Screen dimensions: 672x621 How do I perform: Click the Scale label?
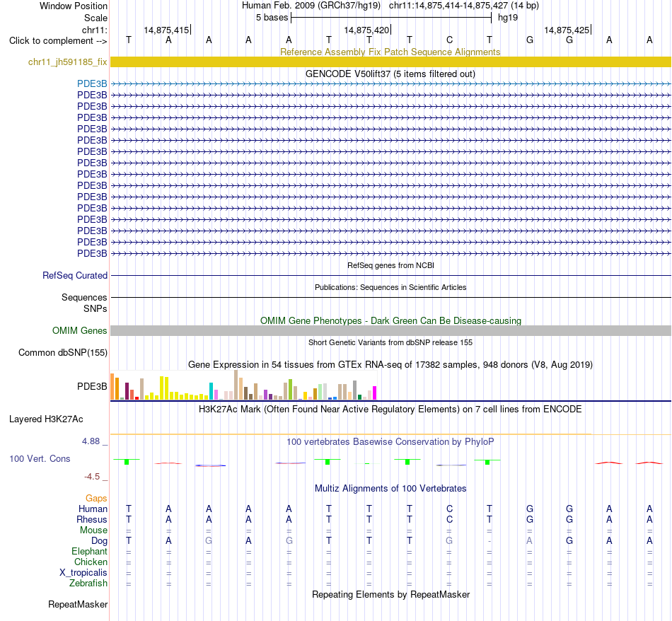(x=96, y=18)
